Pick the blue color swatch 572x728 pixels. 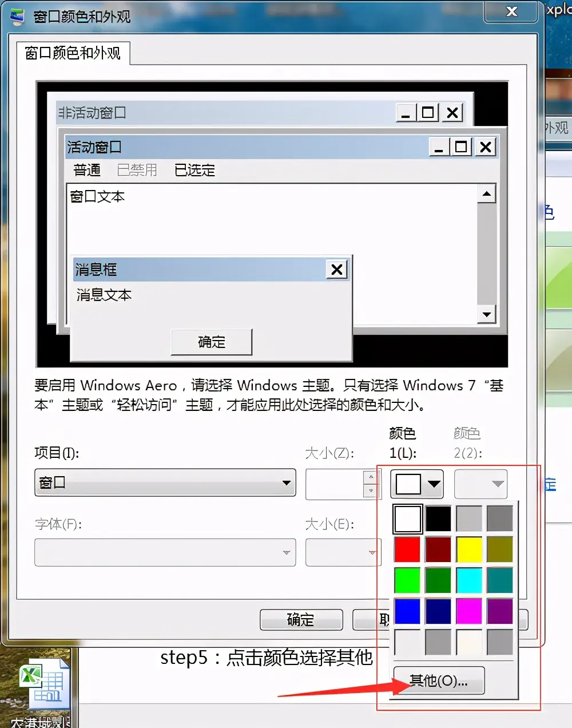coord(407,611)
